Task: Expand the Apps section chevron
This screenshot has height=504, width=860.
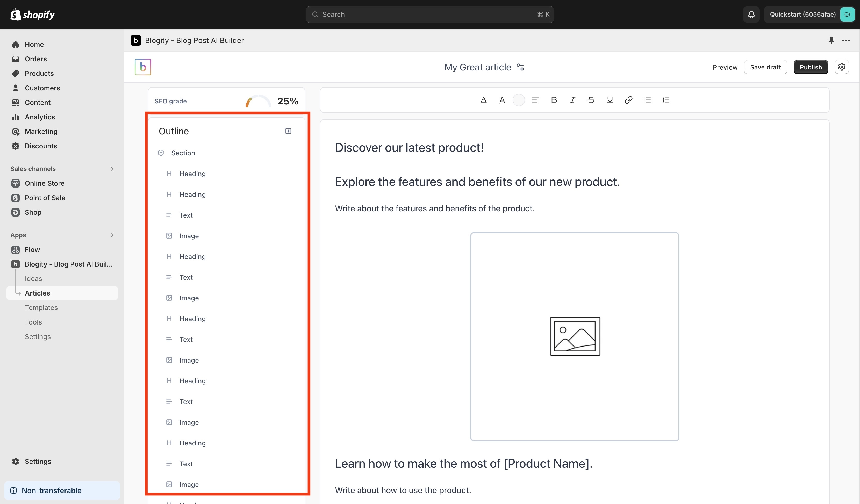Action: click(x=112, y=235)
